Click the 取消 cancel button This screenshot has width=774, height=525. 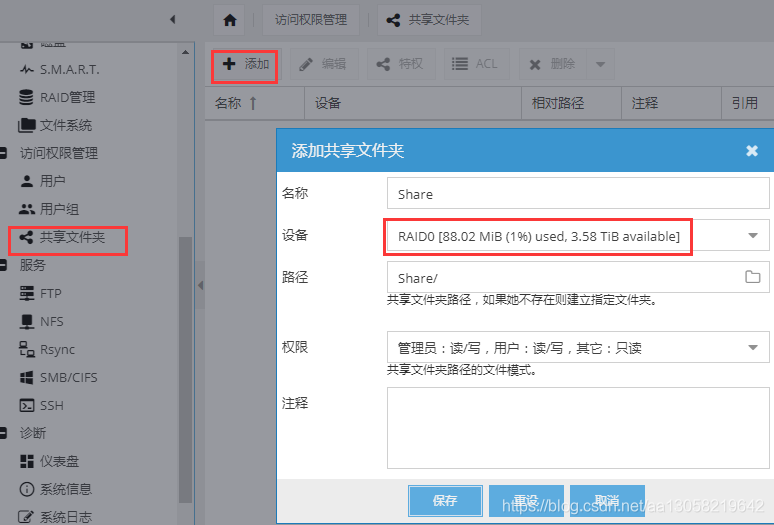tap(607, 500)
